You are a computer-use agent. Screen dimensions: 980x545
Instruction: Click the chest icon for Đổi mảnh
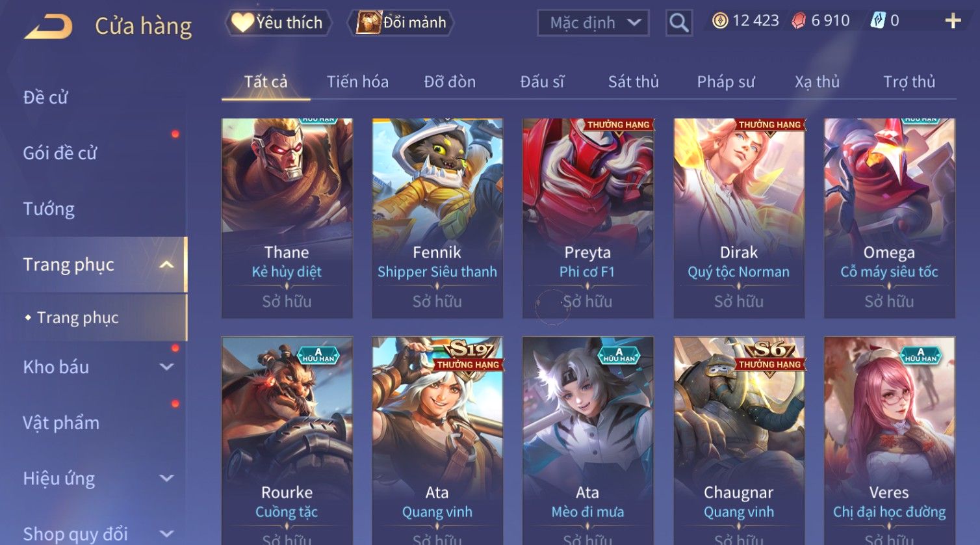(368, 23)
